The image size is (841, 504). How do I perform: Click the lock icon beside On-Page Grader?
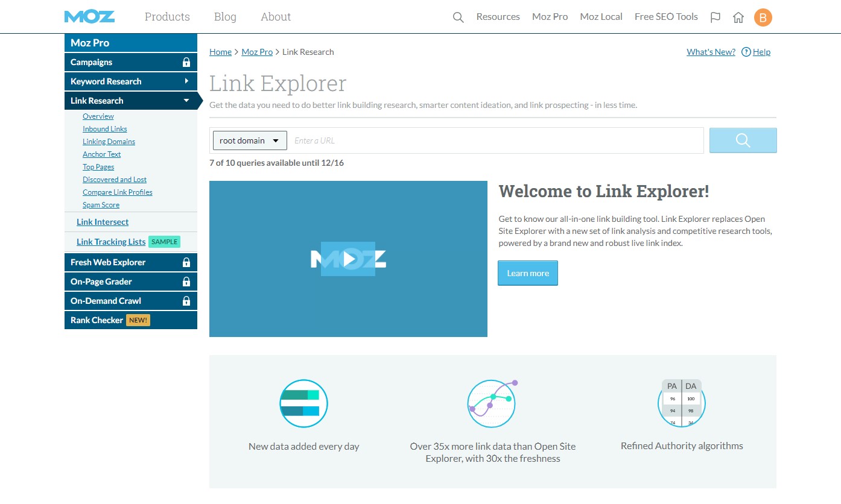point(186,282)
